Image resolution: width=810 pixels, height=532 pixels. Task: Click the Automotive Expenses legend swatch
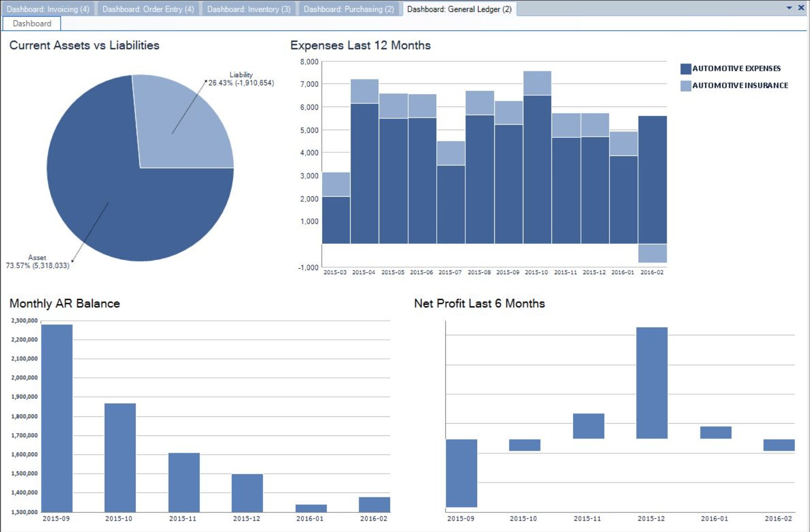685,69
